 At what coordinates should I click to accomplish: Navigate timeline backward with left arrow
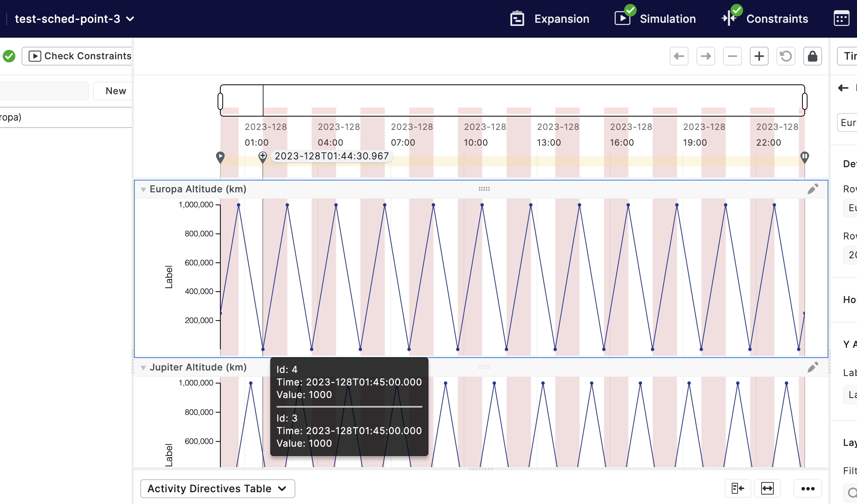coord(679,56)
